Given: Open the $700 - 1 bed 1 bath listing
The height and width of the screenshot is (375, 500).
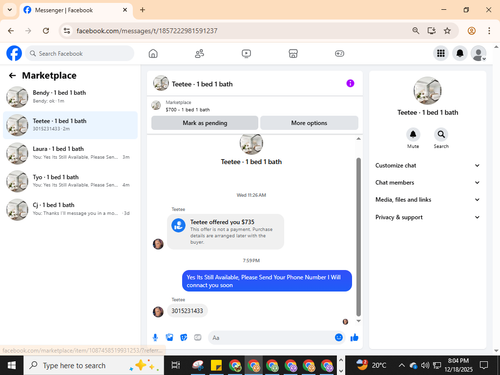Looking at the screenshot, I should click(188, 109).
